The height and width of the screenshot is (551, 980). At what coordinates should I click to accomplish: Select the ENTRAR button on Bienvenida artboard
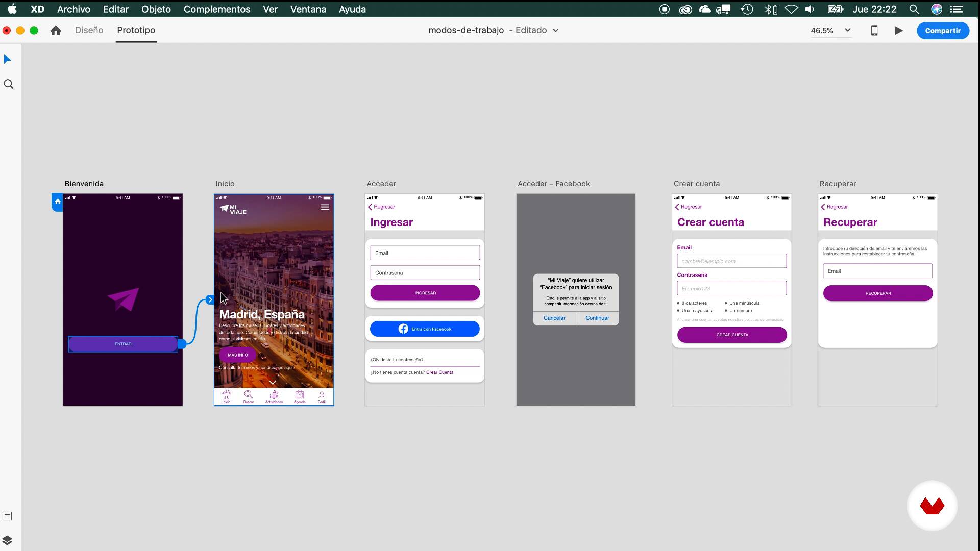[x=123, y=344]
